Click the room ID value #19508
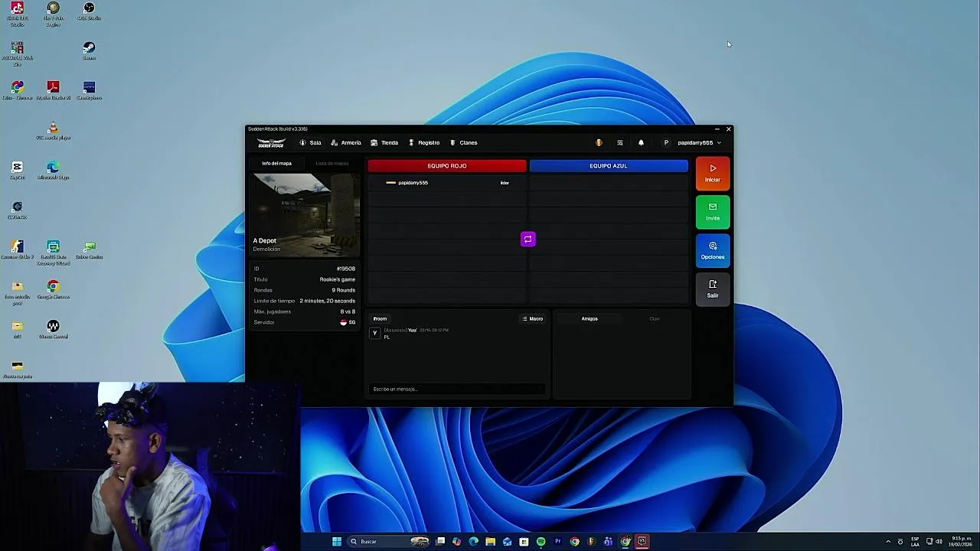980x551 pixels. pyautogui.click(x=346, y=269)
